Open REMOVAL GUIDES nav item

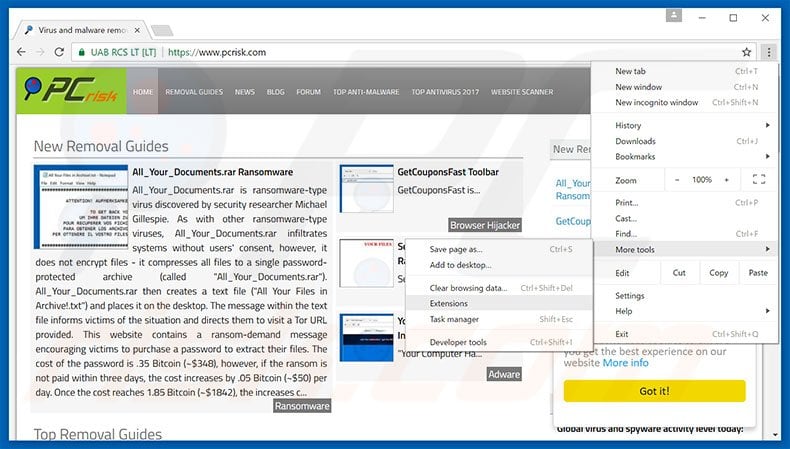pyautogui.click(x=194, y=92)
